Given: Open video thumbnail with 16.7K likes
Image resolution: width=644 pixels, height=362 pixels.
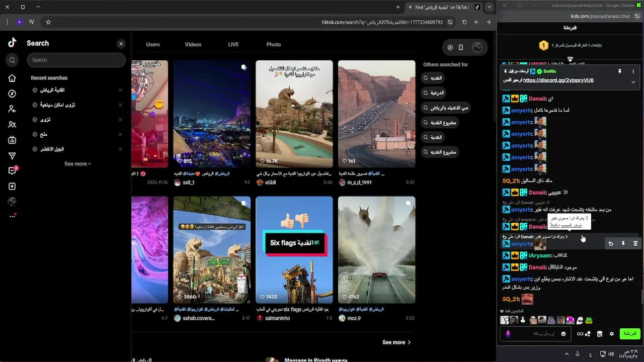Looking at the screenshot, I should pos(294,114).
